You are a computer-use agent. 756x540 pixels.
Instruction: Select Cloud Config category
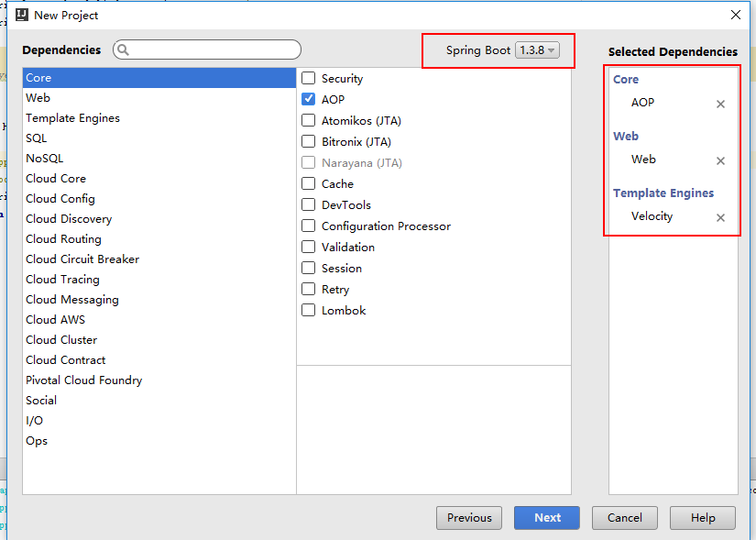pyautogui.click(x=159, y=199)
